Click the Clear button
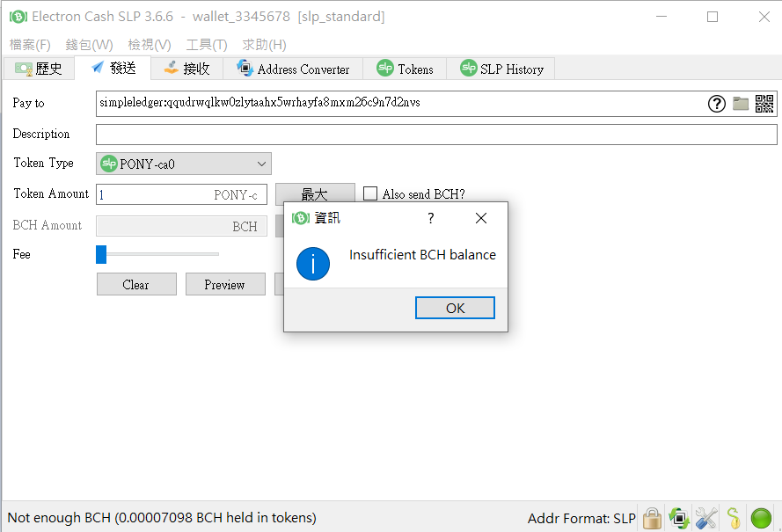The width and height of the screenshot is (782, 532). (x=136, y=284)
